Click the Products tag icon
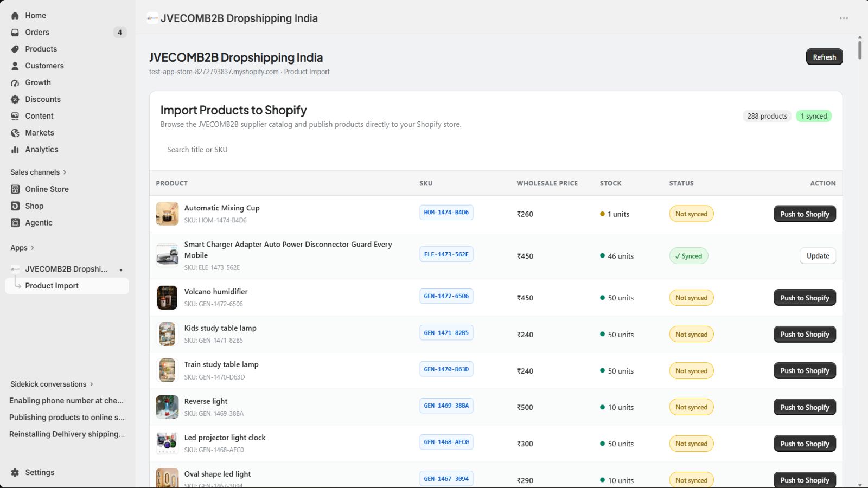The image size is (868, 488). (15, 49)
